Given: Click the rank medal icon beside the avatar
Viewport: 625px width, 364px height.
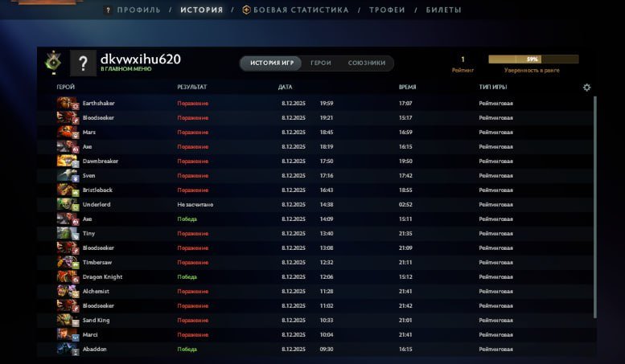Looking at the screenshot, I should coord(53,63).
